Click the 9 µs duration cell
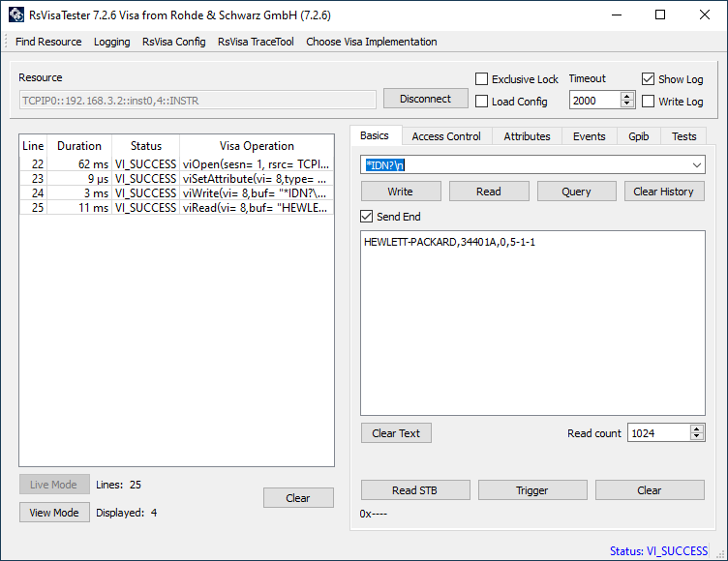The image size is (728, 561). [x=79, y=179]
